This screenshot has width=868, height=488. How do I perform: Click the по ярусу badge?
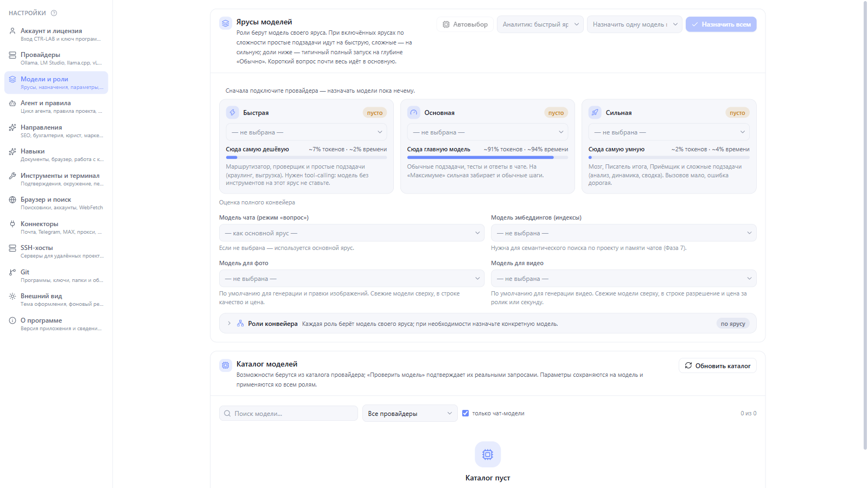pyautogui.click(x=733, y=324)
